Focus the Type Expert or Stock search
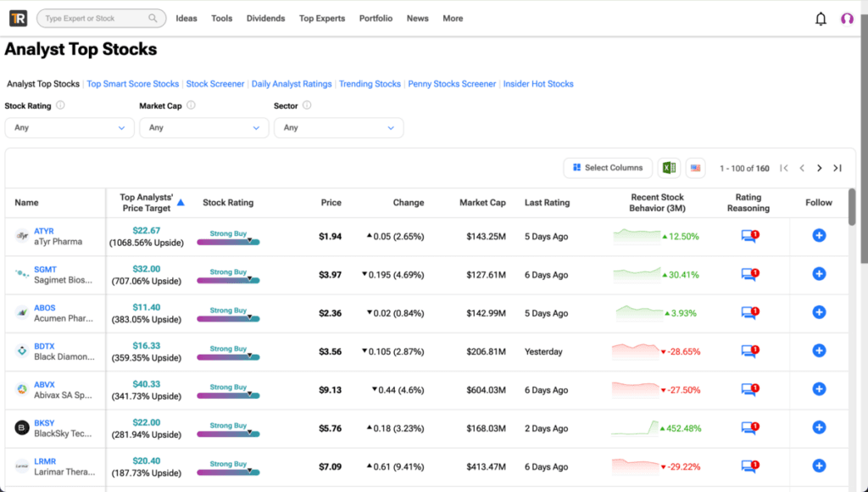This screenshot has height=492, width=868. point(102,19)
